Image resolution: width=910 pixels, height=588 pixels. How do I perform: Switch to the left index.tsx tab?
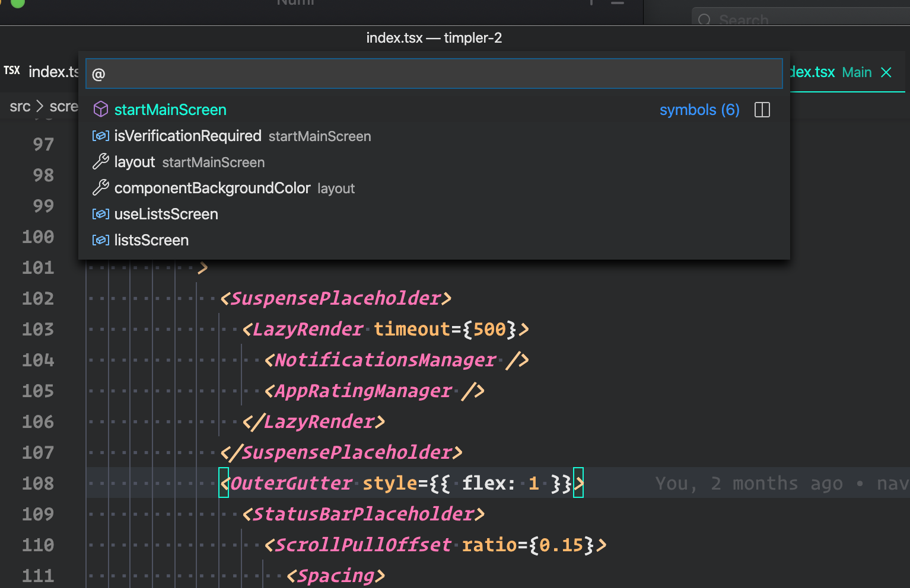coord(40,72)
